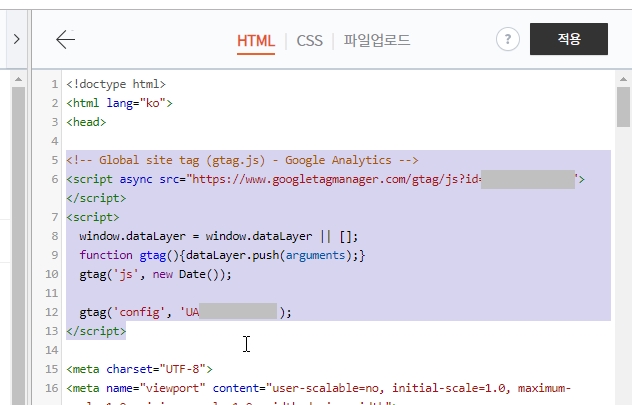Viewport: 632px width, 405px height.
Task: Click the opening <script> tag on line 7
Action: (93, 217)
